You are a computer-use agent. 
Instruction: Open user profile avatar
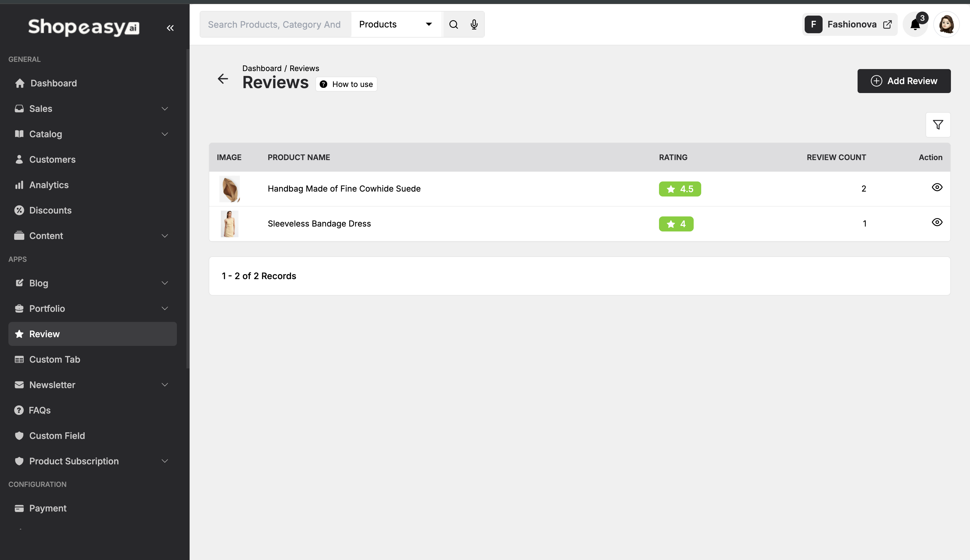click(x=946, y=25)
